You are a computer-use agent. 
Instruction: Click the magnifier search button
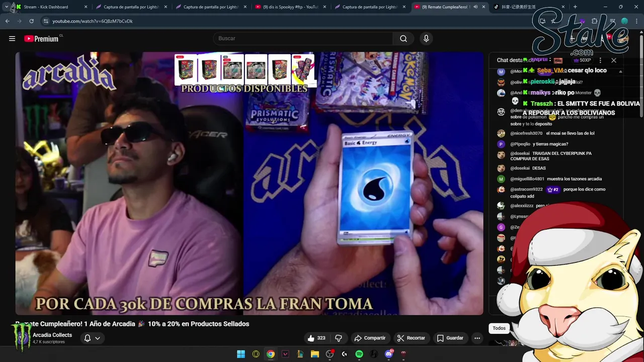tap(404, 39)
